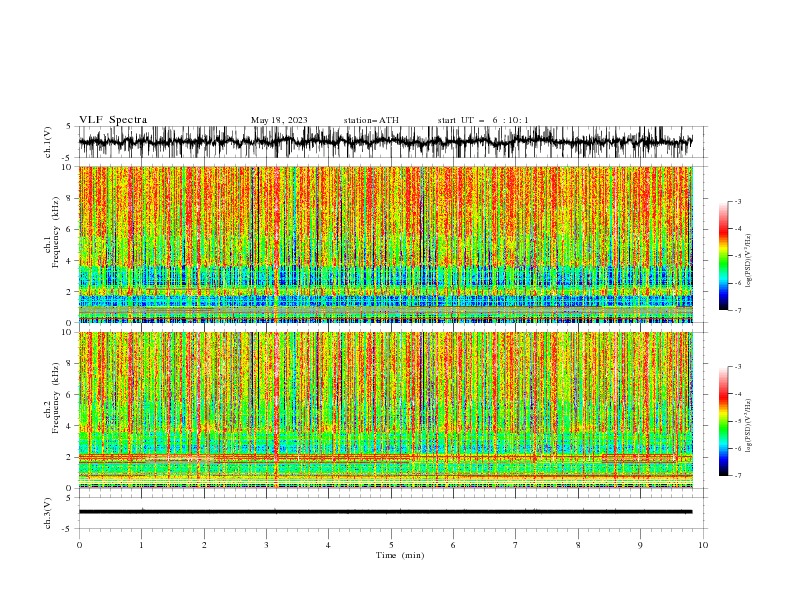792x612 pixels.
Task: Click time axis tick label "10"
Action: pyautogui.click(x=703, y=545)
